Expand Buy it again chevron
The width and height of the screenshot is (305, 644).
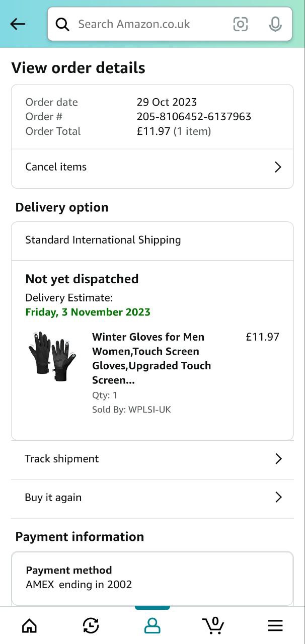pos(278,498)
